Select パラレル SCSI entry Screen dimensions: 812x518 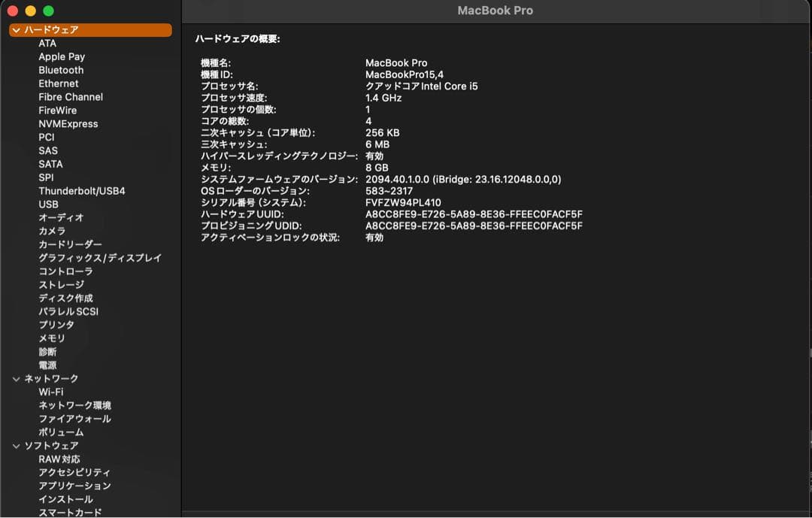tap(68, 312)
